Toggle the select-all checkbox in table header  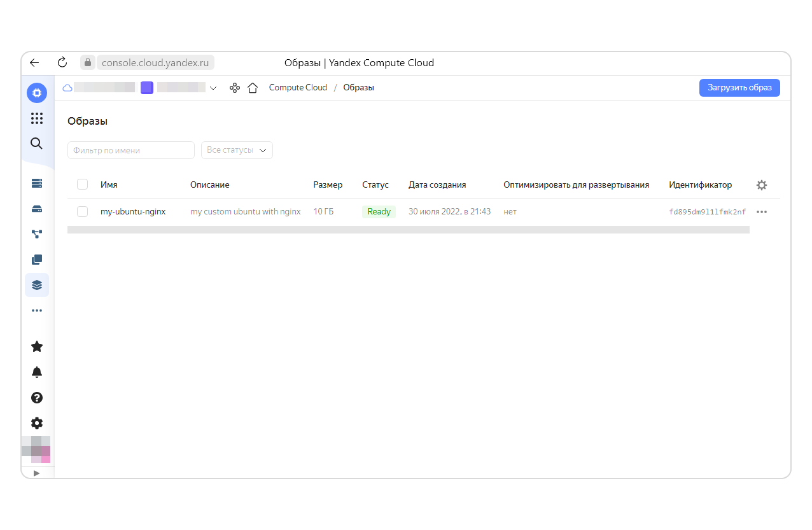[82, 185]
